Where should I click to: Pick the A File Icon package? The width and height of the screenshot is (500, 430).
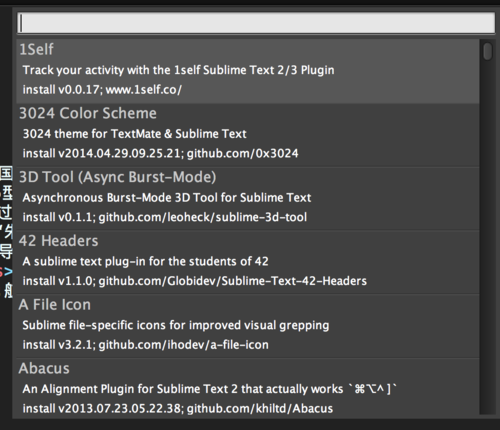pyautogui.click(x=248, y=326)
